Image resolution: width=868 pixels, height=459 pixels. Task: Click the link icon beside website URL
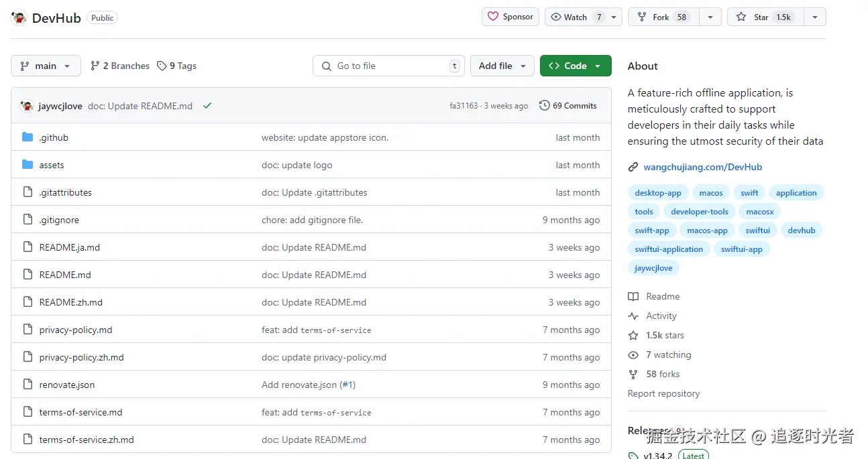tap(633, 167)
